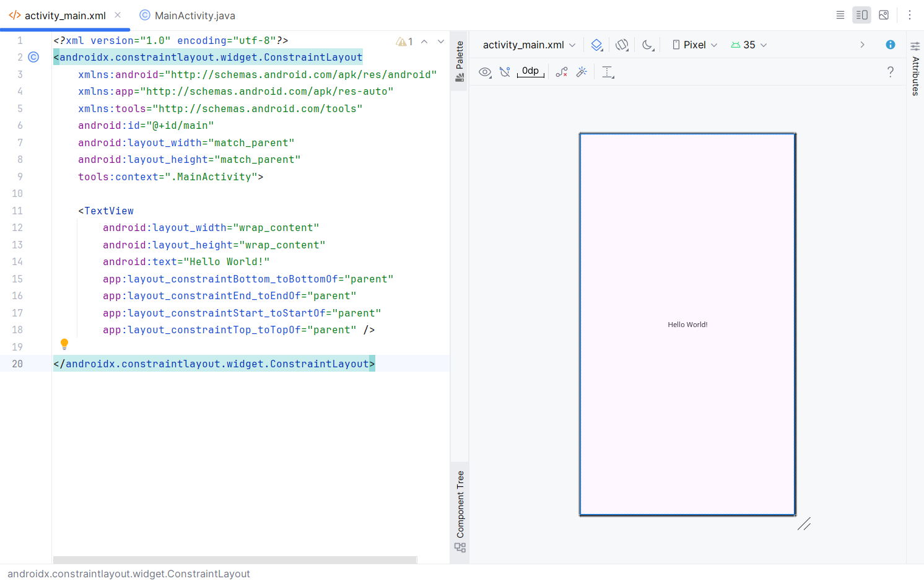This screenshot has width=924, height=581.
Task: Open the Attributes side panel
Action: [915, 68]
